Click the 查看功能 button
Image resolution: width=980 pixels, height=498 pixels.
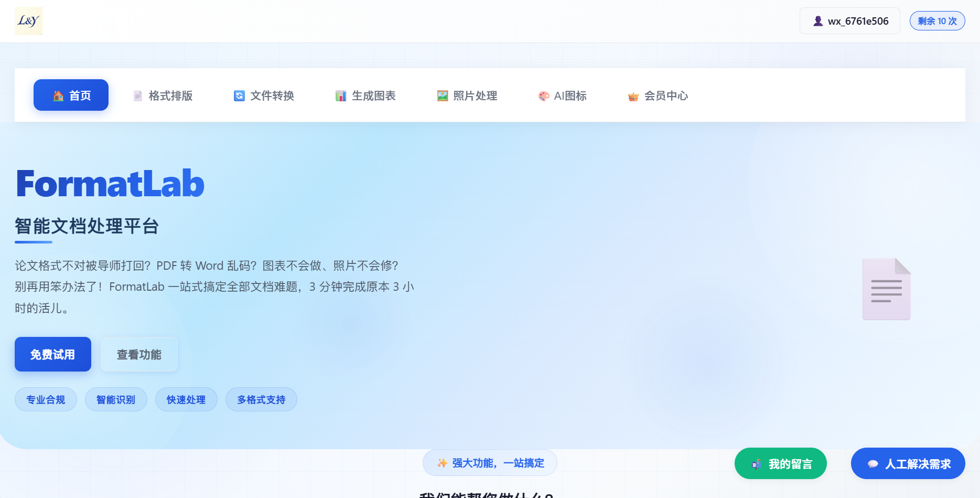pos(139,354)
